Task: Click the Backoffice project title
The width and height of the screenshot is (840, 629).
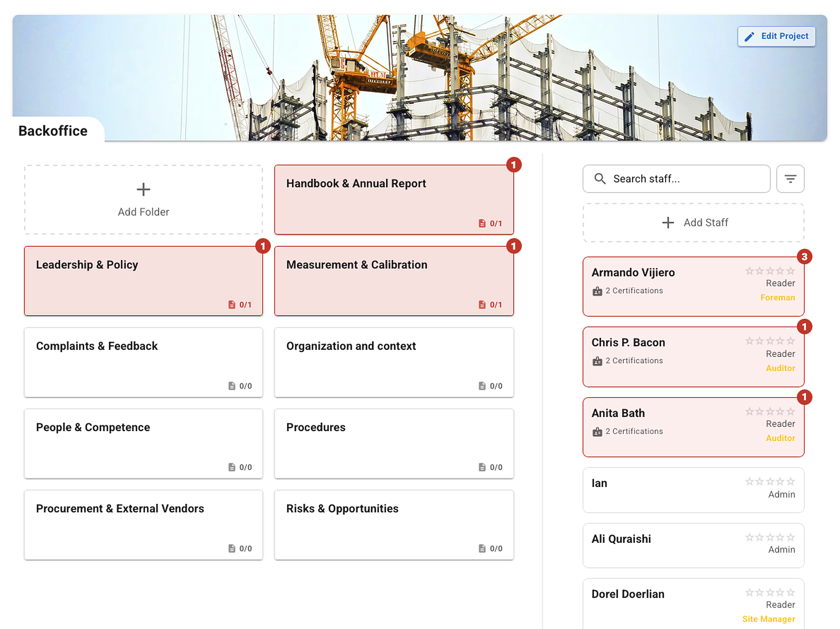Action: click(53, 131)
